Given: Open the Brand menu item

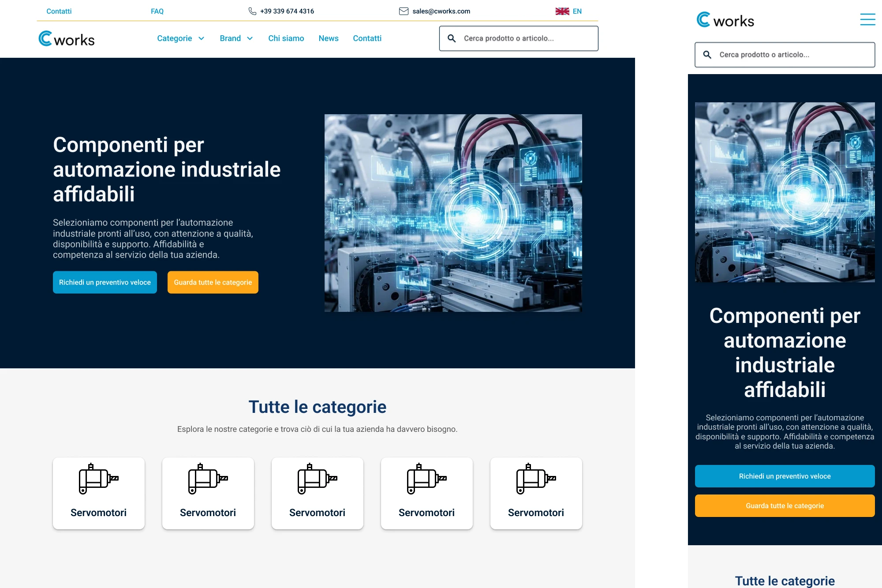Looking at the screenshot, I should [230, 38].
